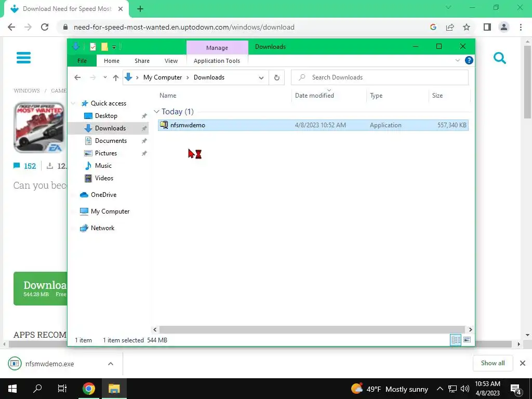
Task: Open the File tab in Explorer
Action: point(82,61)
